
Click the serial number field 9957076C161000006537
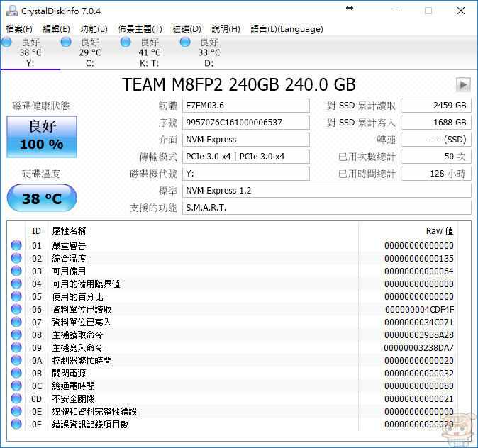pos(245,123)
